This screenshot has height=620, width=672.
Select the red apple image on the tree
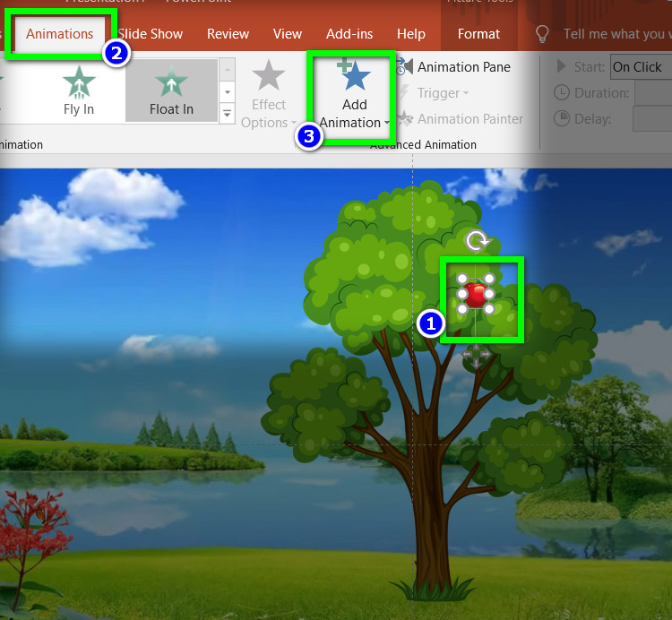476,295
